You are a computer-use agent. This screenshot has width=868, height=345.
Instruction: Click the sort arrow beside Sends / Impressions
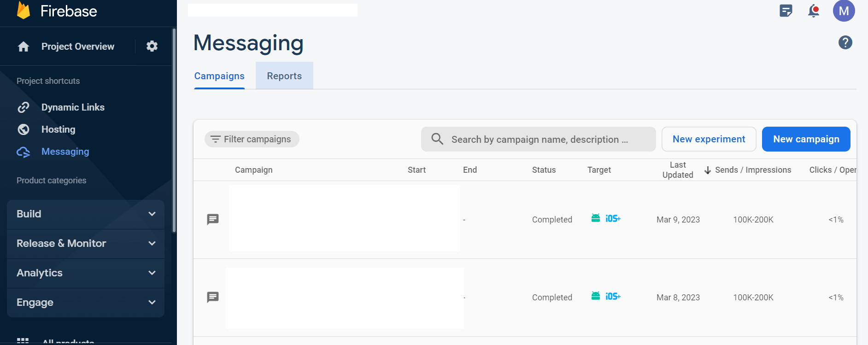click(x=708, y=170)
